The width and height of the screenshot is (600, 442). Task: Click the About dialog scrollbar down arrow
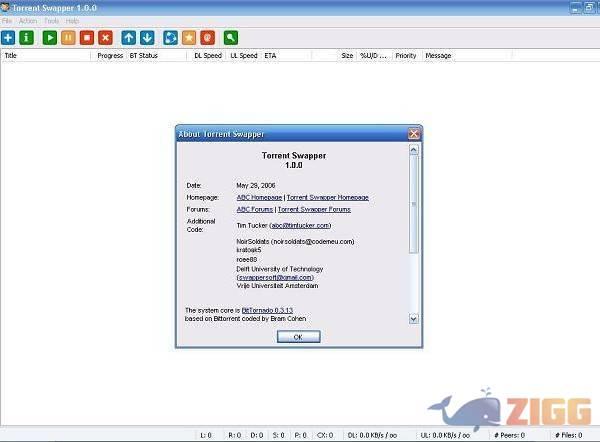coord(414,318)
